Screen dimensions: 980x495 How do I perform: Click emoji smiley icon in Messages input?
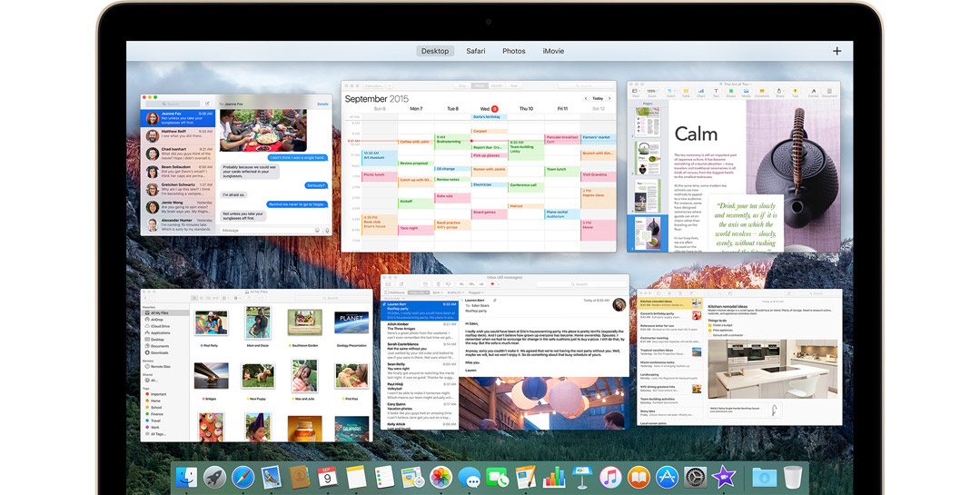[317, 231]
